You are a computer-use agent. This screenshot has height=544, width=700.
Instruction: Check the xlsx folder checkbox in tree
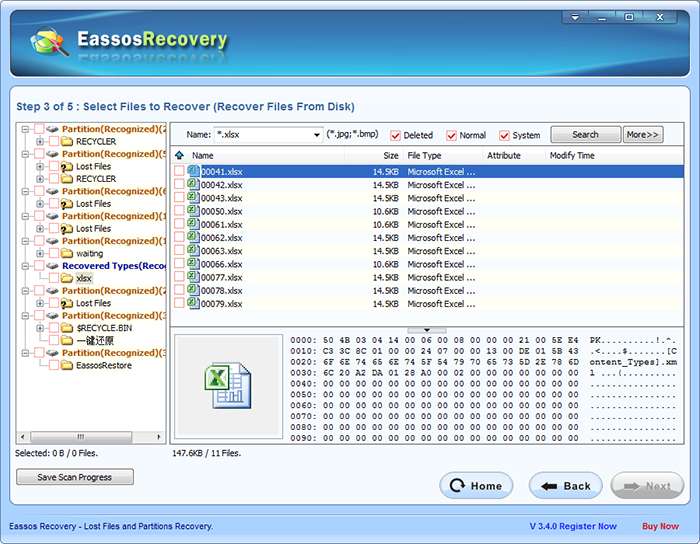pyautogui.click(x=54, y=278)
